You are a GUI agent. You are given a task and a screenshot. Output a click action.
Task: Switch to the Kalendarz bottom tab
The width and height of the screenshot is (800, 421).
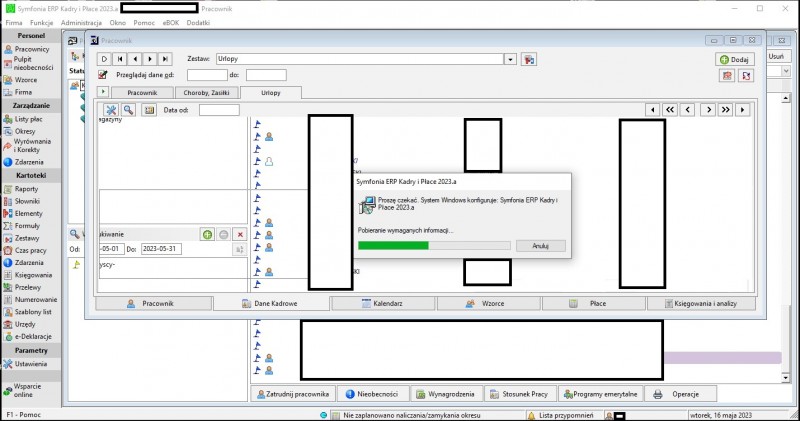pos(383,304)
